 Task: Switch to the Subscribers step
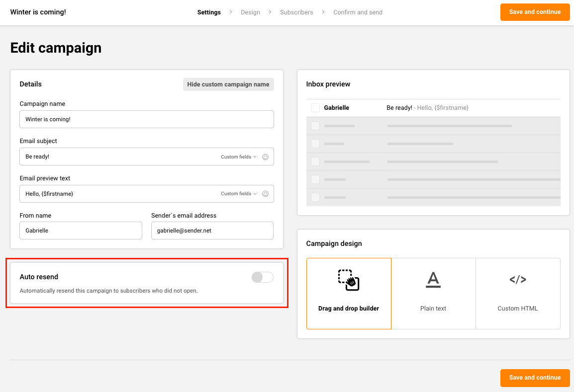pos(296,12)
